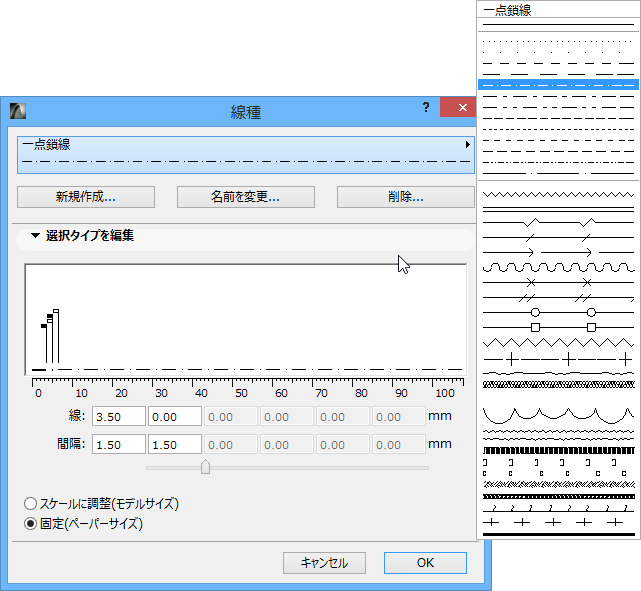The width and height of the screenshot is (641, 591).
Task: Select the irregular wobbly line symbol
Action: click(x=558, y=373)
